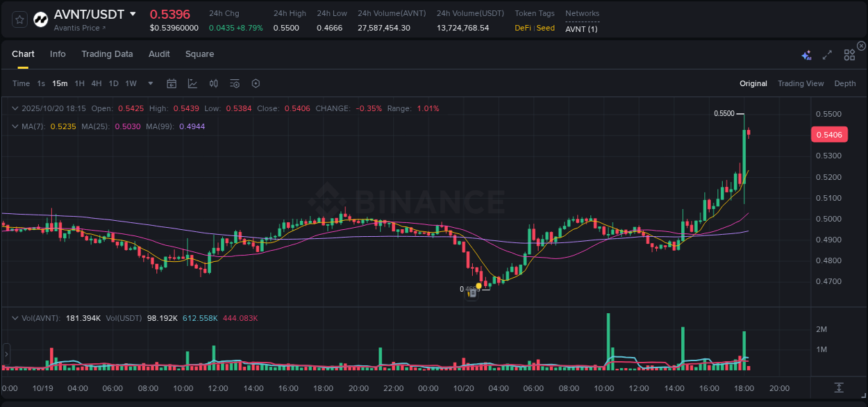Screen dimensions: 868x407
Task: Toggle the OHLC info row arrow
Action: point(15,108)
